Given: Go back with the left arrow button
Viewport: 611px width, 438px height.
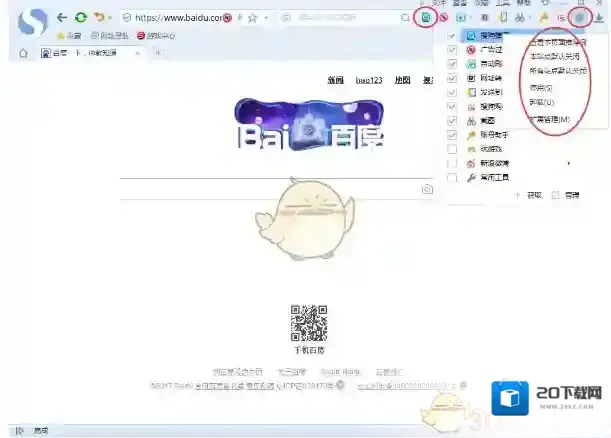Looking at the screenshot, I should pyautogui.click(x=62, y=18).
